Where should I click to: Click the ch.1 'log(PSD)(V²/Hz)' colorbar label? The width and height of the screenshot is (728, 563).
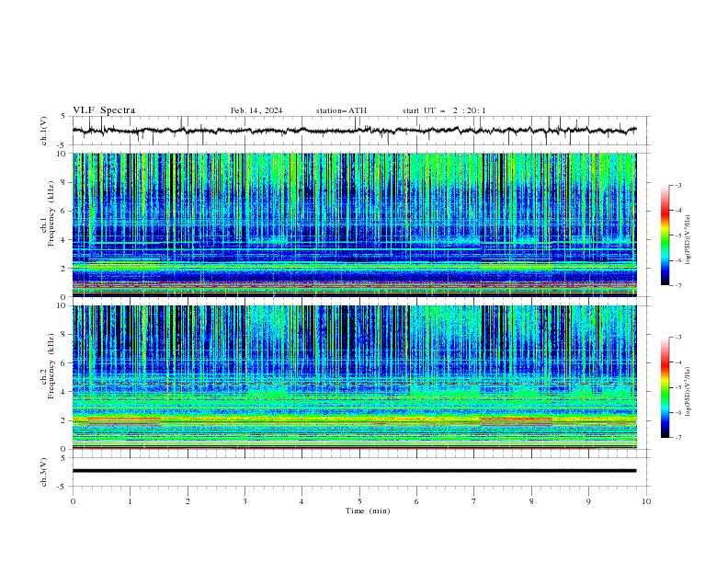(x=688, y=240)
